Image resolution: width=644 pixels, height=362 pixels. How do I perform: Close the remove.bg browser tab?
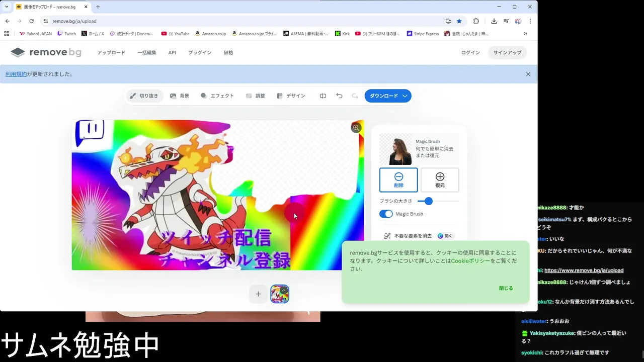[86, 7]
